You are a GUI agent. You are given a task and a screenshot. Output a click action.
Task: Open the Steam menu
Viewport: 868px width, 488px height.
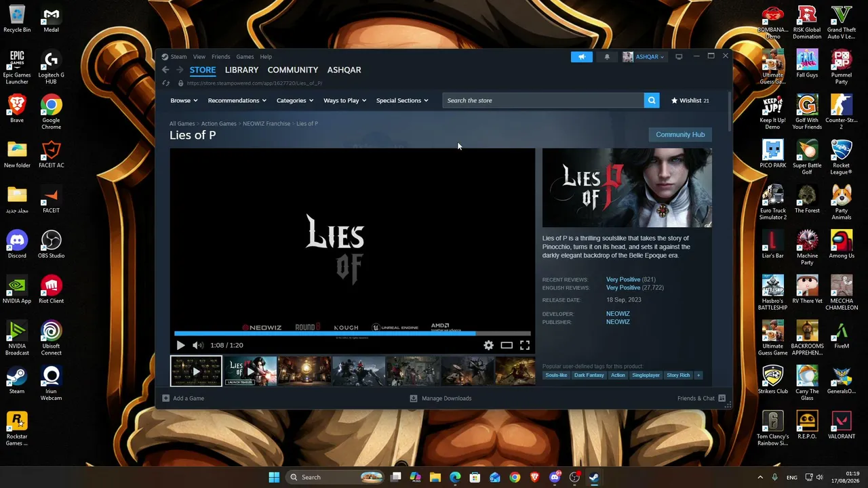click(x=178, y=57)
